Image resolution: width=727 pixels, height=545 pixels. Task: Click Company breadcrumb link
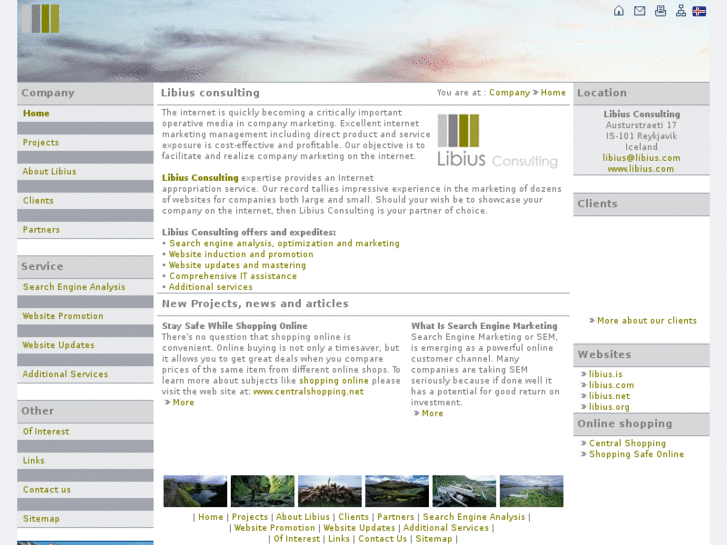pyautogui.click(x=509, y=93)
